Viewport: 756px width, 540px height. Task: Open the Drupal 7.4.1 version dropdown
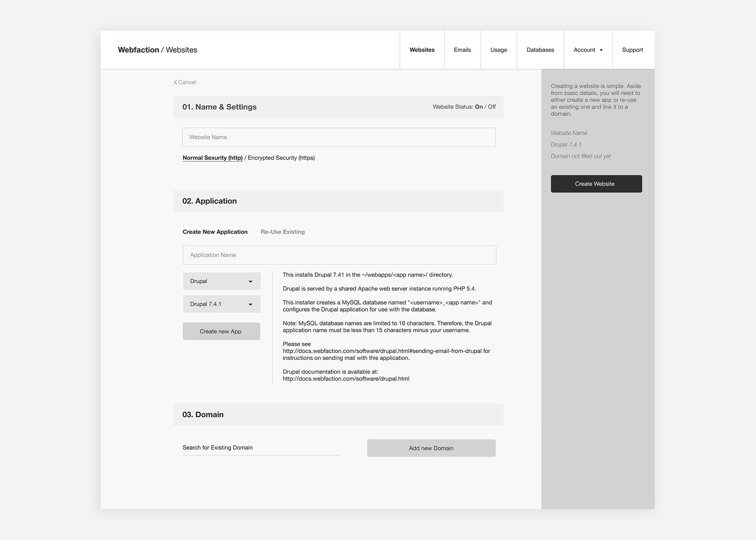(222, 304)
